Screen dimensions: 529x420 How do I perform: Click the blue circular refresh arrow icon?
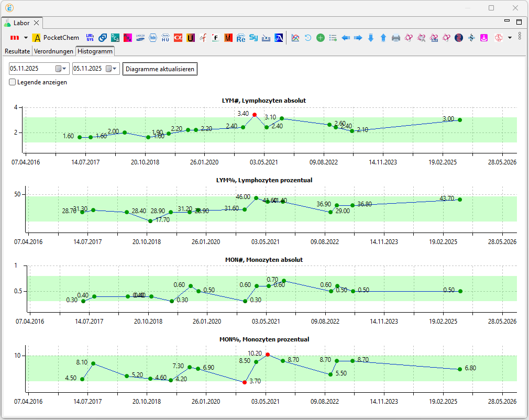pos(308,38)
